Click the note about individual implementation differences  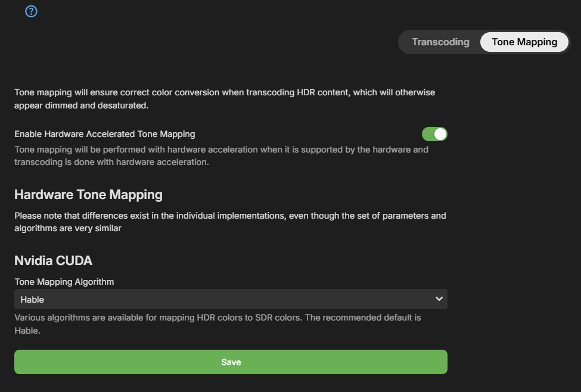tap(230, 222)
